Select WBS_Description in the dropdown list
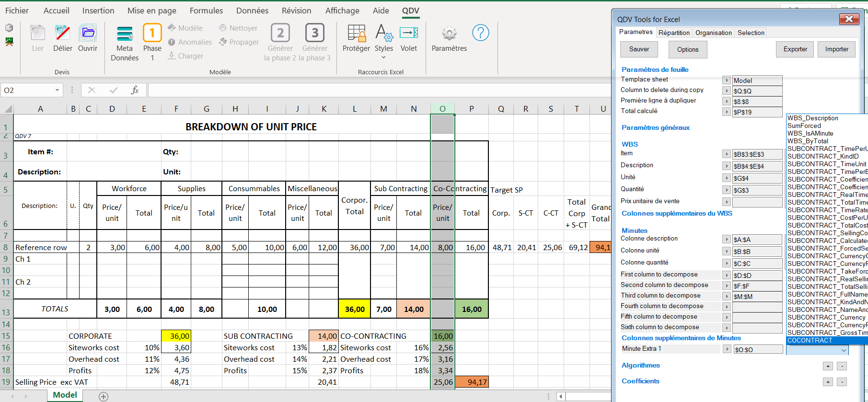The height and width of the screenshot is (402, 868). coord(827,118)
